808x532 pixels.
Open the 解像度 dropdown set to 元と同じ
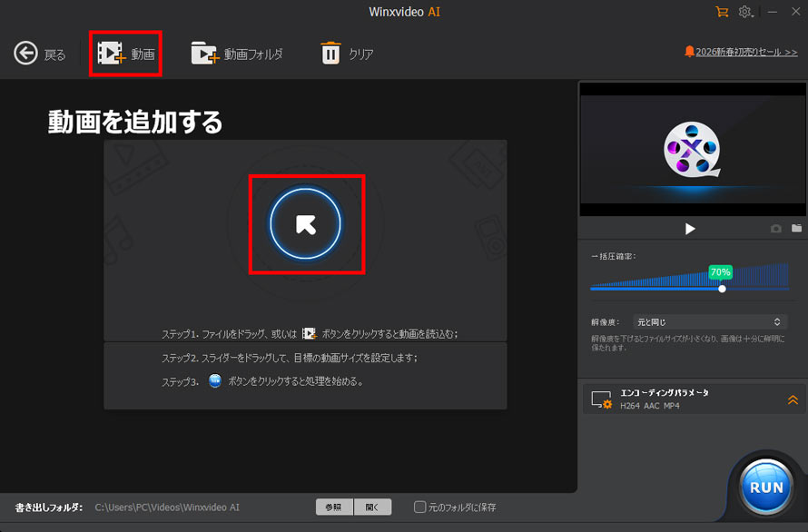pos(709,321)
